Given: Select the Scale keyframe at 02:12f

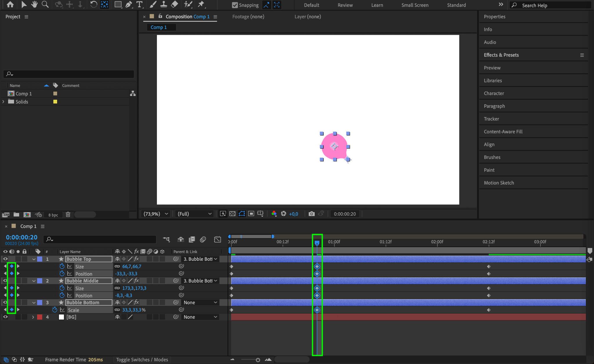Looking at the screenshot, I should click(x=489, y=310).
